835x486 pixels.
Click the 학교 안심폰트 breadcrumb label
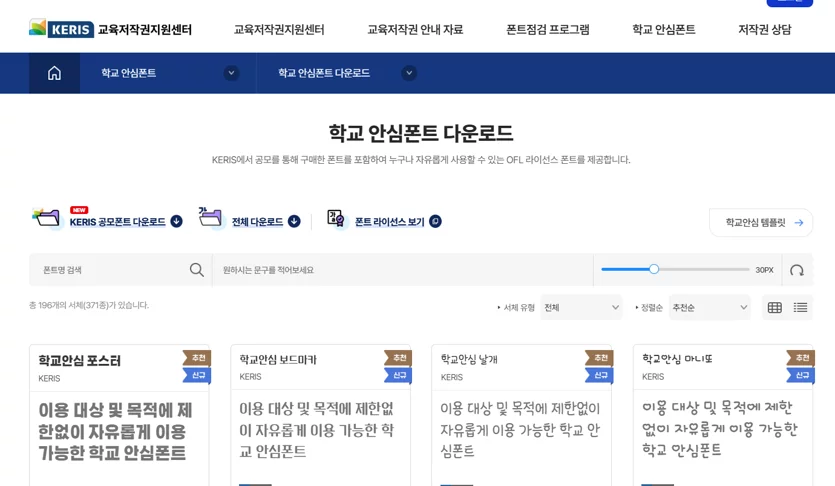click(128, 73)
